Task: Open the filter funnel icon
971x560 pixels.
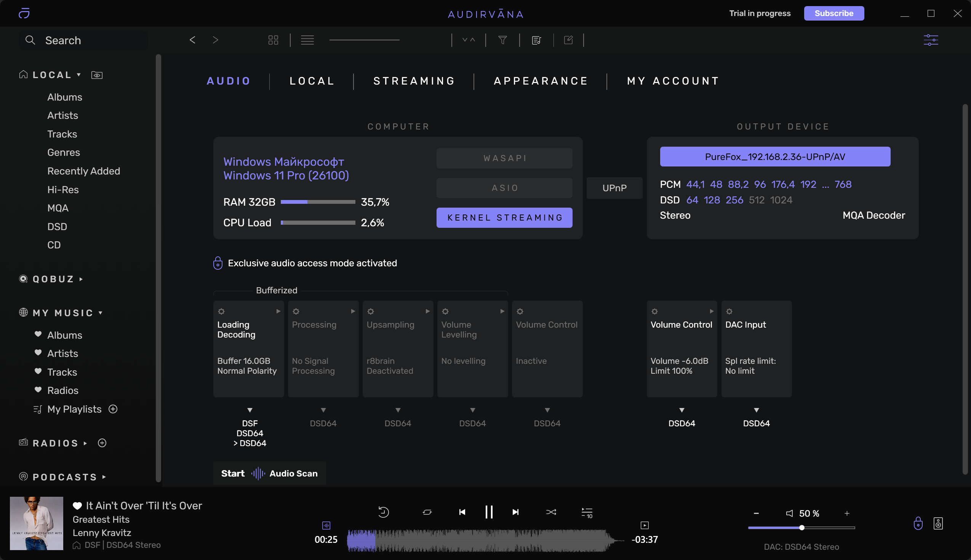Action: point(502,40)
